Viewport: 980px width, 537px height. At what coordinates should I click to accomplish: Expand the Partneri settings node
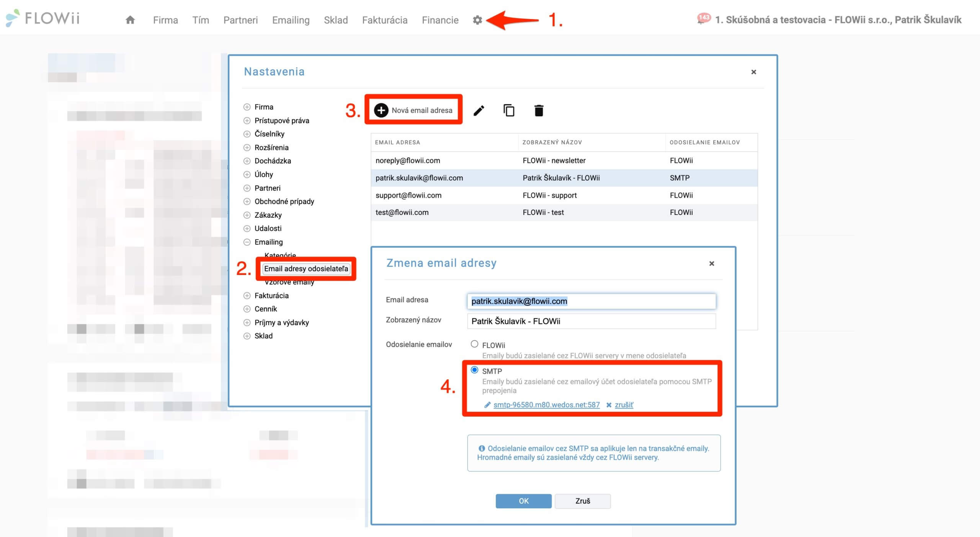tap(247, 188)
